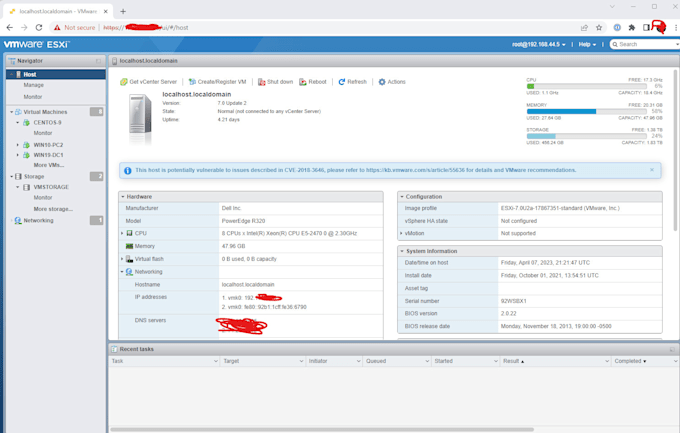Reboot the host via toolbar
The image size is (680, 433).
coord(313,82)
